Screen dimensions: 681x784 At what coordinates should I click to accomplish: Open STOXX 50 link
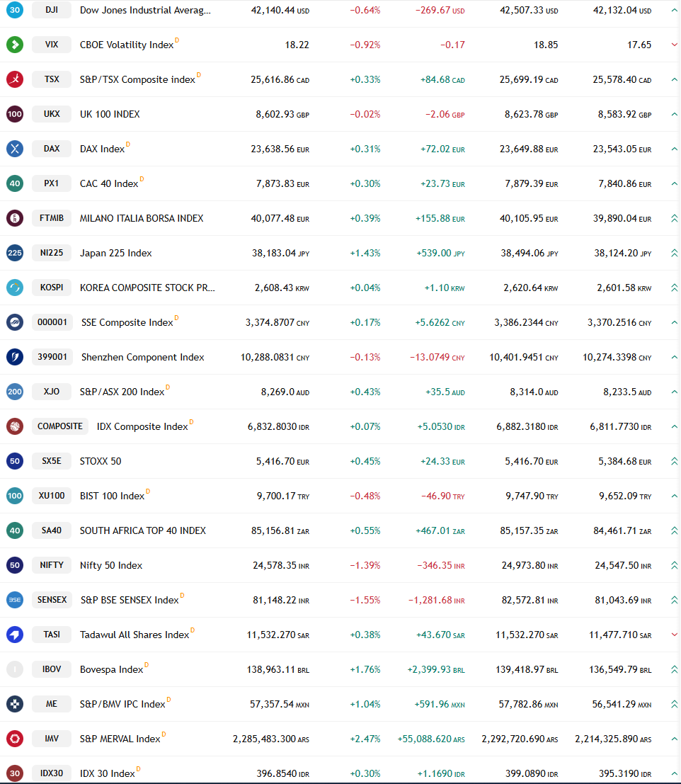coord(101,462)
